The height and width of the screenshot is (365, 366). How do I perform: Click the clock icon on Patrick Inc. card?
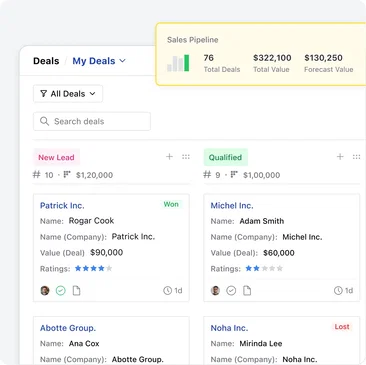[x=167, y=291]
